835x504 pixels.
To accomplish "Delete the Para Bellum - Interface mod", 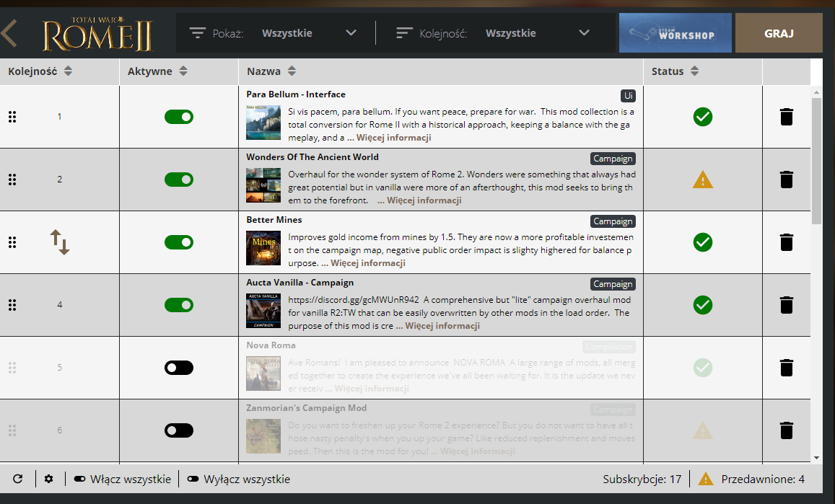I will pyautogui.click(x=787, y=117).
